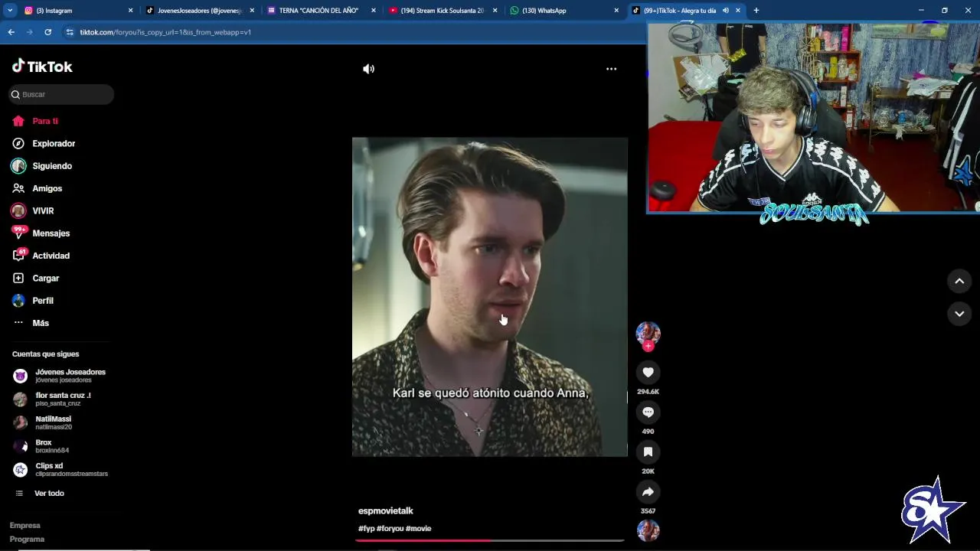Open espmovietalk creator avatar
Image resolution: width=980 pixels, height=551 pixels.
tap(648, 332)
